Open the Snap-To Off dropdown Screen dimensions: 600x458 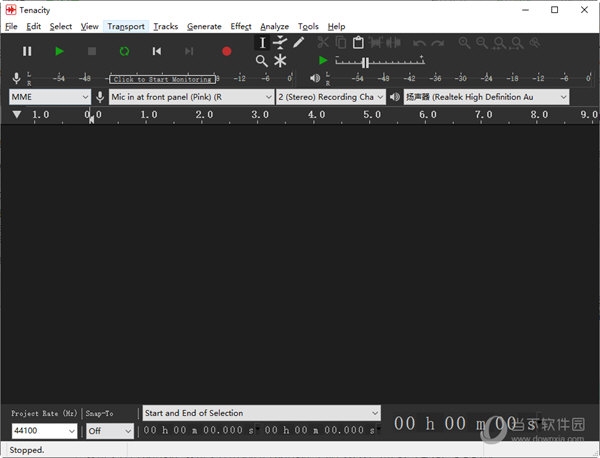(110, 431)
